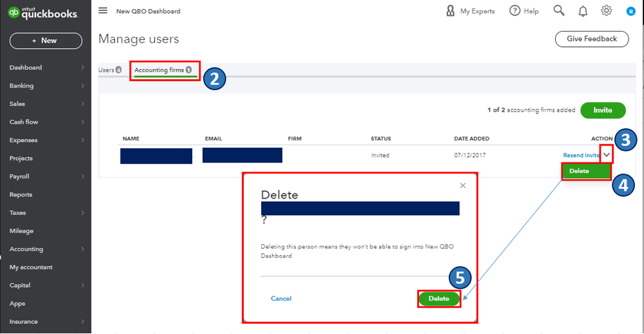Image resolution: width=644 pixels, height=334 pixels.
Task: Expand the Dashboard chevron
Action: (83, 67)
